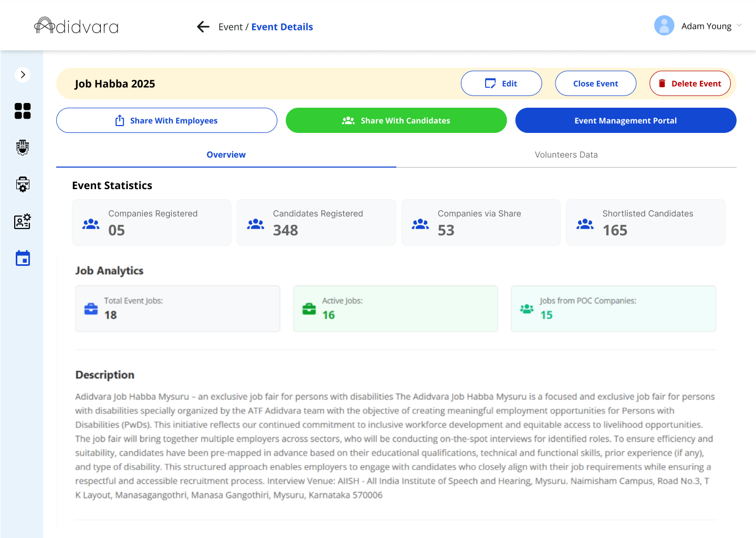Click the Companies Registered people icon

pos(91,224)
